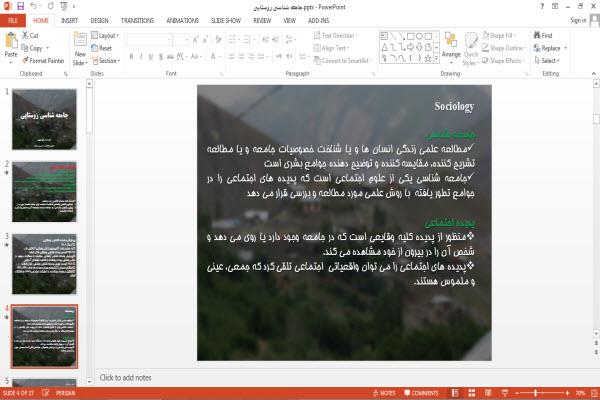Toggle bullets list button

[233, 39]
